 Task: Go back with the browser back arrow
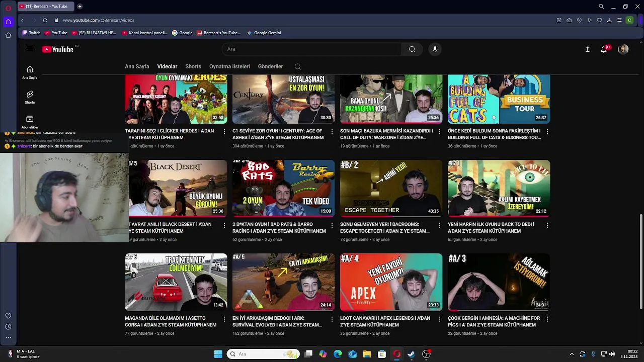tap(23, 20)
